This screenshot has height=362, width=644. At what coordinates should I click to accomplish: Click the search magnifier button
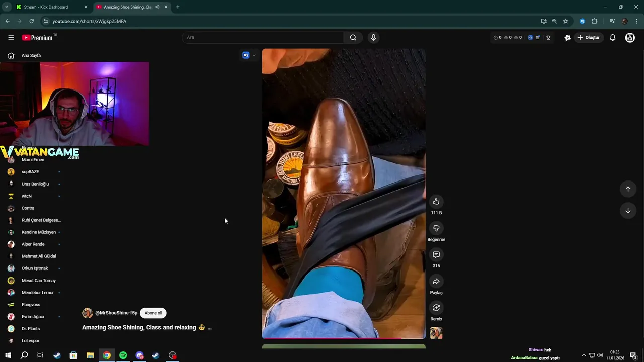pos(353,38)
